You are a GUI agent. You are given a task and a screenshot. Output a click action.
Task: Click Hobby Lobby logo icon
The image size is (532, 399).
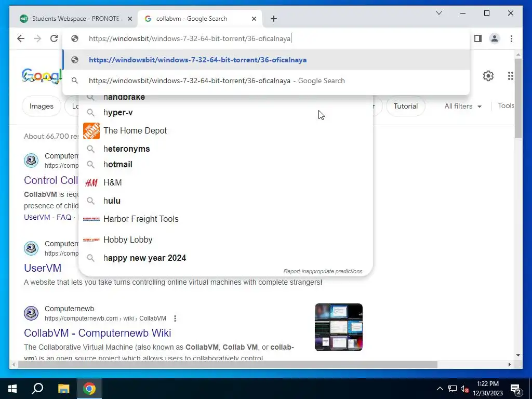[91, 240]
